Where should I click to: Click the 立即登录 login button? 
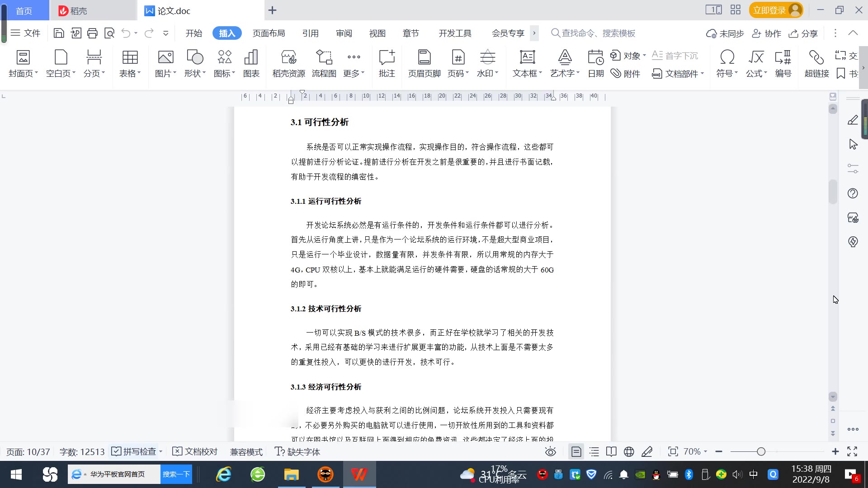769,10
